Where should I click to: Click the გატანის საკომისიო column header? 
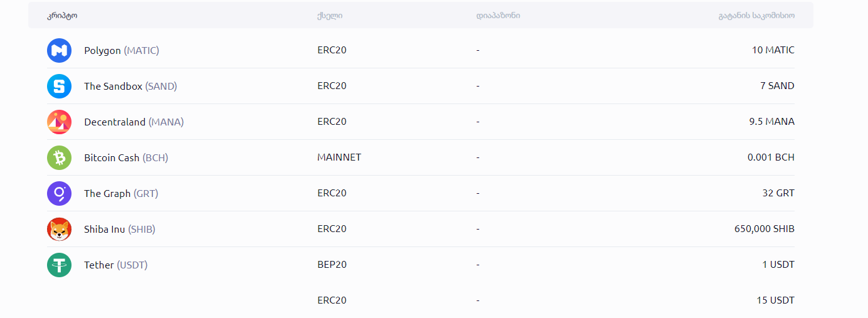click(x=756, y=15)
